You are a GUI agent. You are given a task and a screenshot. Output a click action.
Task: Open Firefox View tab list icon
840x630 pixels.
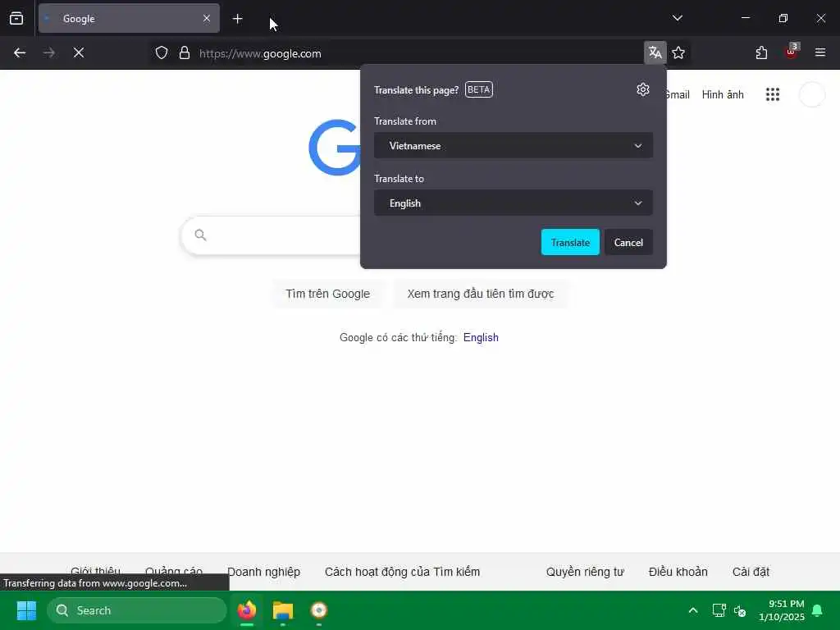coord(16,18)
